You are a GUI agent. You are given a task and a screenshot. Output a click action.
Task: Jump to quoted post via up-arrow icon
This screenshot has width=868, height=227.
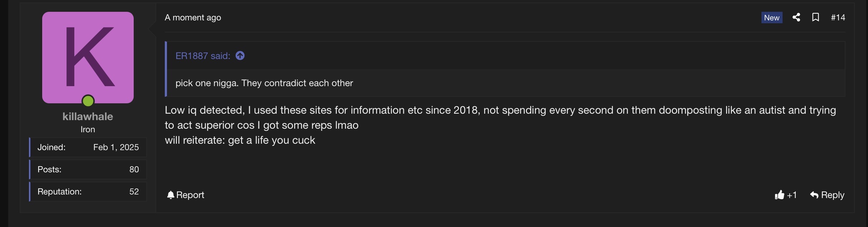pos(240,56)
